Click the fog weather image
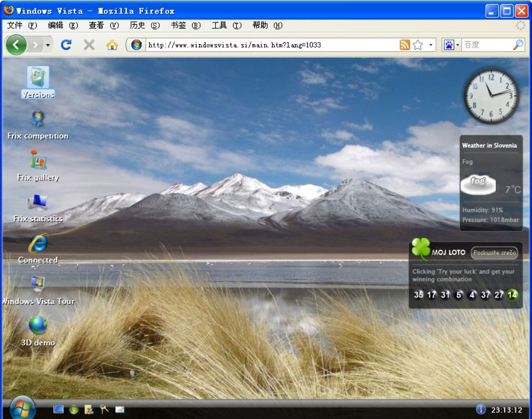 [478, 185]
